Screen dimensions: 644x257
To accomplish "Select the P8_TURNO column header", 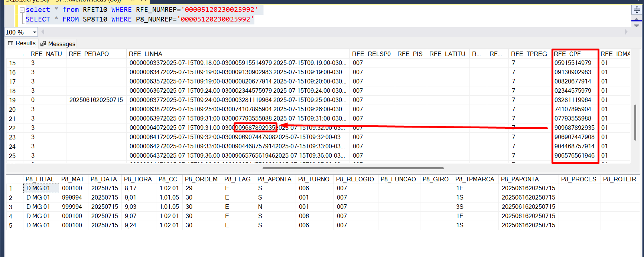I will point(314,179).
